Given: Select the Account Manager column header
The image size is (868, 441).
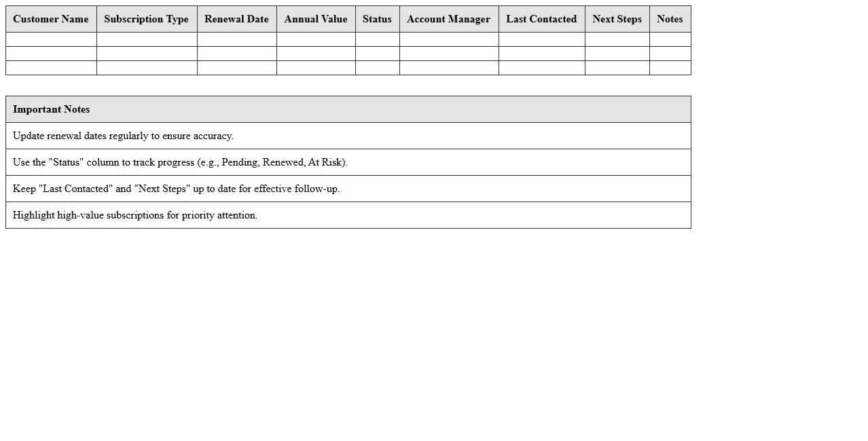Looking at the screenshot, I should pos(448,19).
